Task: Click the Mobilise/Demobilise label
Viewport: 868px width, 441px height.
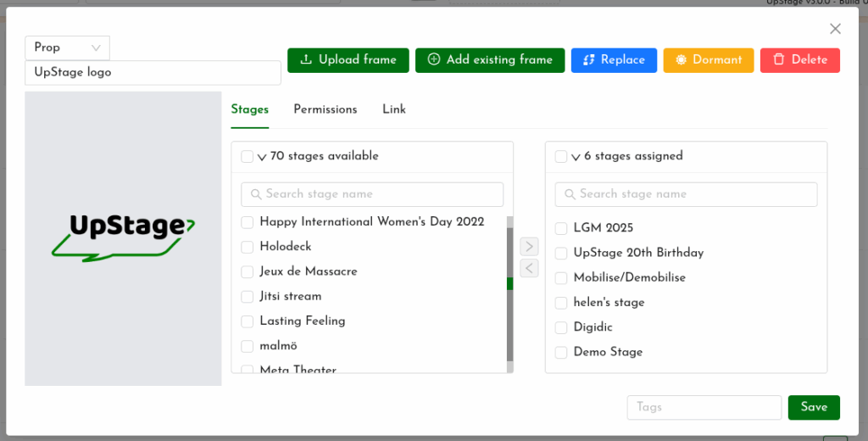Action: 630,277
